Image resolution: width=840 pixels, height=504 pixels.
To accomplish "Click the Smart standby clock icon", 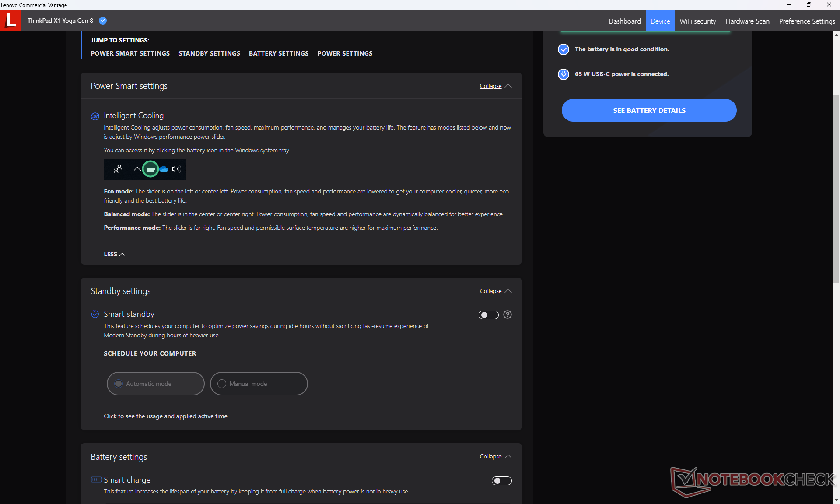I will (x=95, y=314).
